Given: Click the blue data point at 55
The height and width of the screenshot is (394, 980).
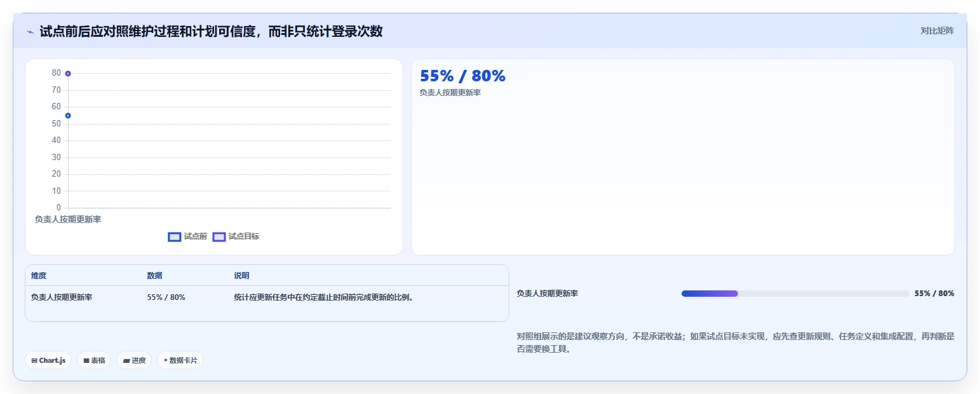Looking at the screenshot, I should pos(68,116).
